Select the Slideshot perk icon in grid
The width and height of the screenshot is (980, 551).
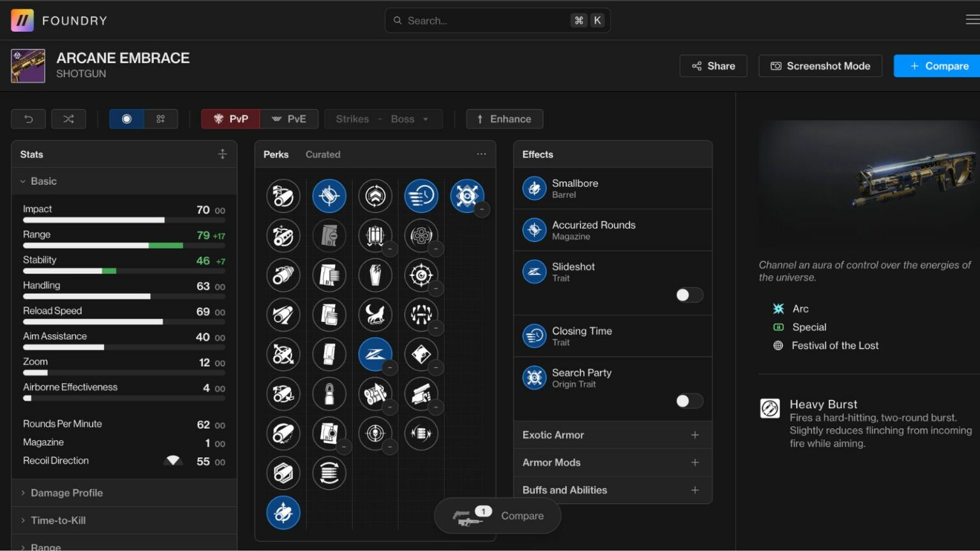click(x=375, y=354)
